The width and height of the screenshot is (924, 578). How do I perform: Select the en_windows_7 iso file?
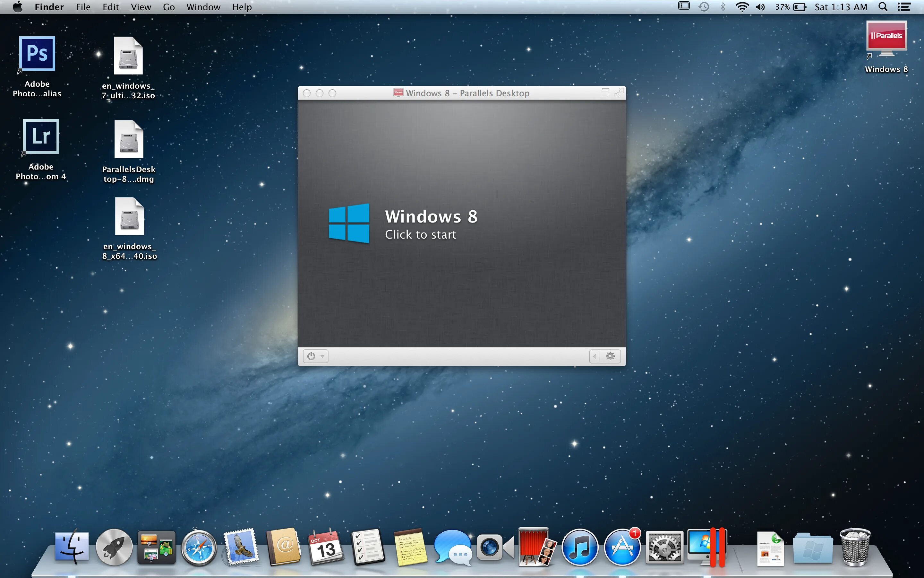pos(128,68)
